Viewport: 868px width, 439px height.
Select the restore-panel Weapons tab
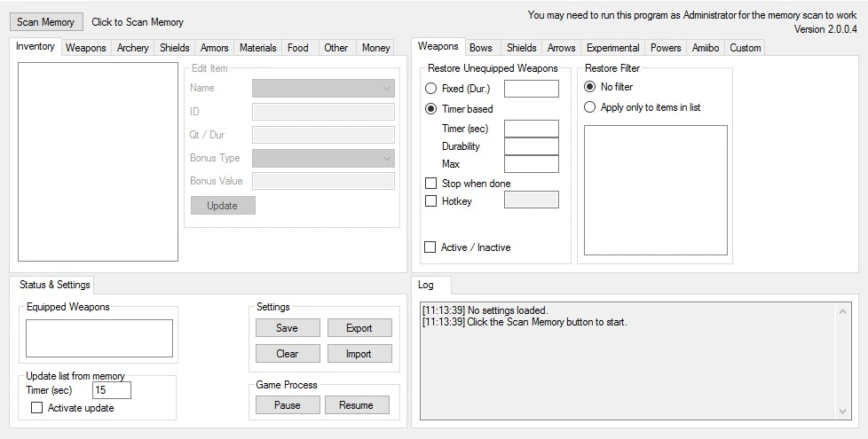[x=438, y=46]
